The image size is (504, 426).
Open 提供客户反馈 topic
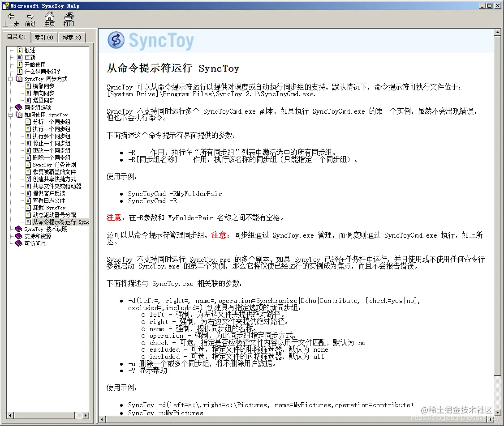pyautogui.click(x=49, y=193)
